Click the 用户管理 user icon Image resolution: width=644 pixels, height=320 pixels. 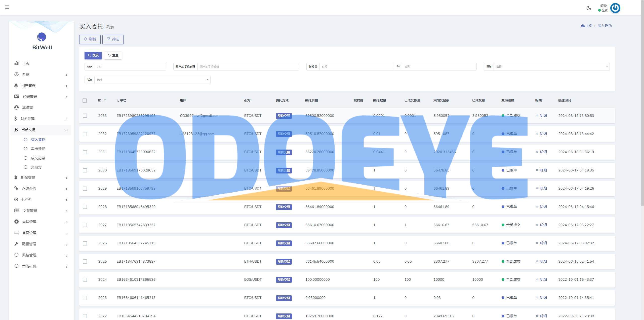click(16, 85)
